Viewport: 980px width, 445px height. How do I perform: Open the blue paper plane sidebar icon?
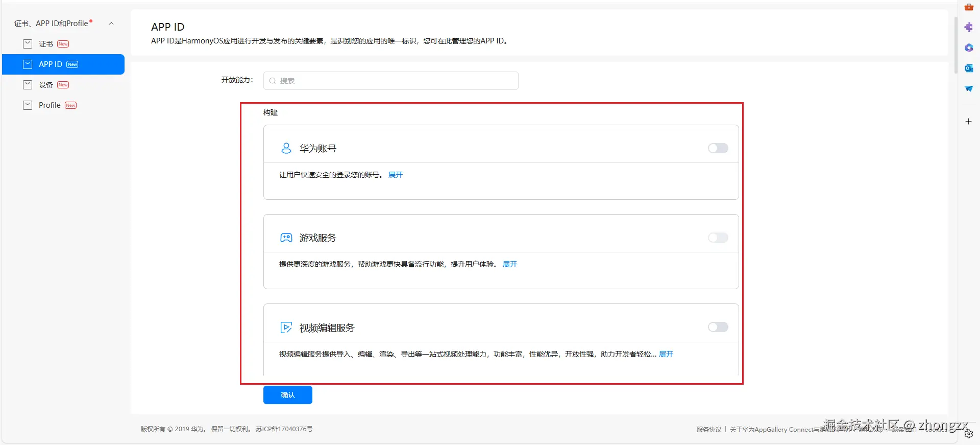[969, 88]
